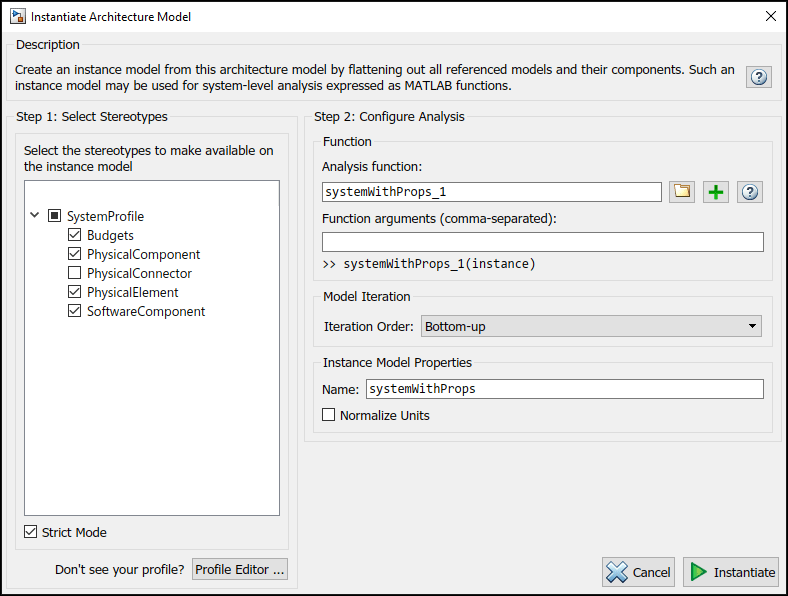Click green plus to add analysis function

click(x=716, y=192)
